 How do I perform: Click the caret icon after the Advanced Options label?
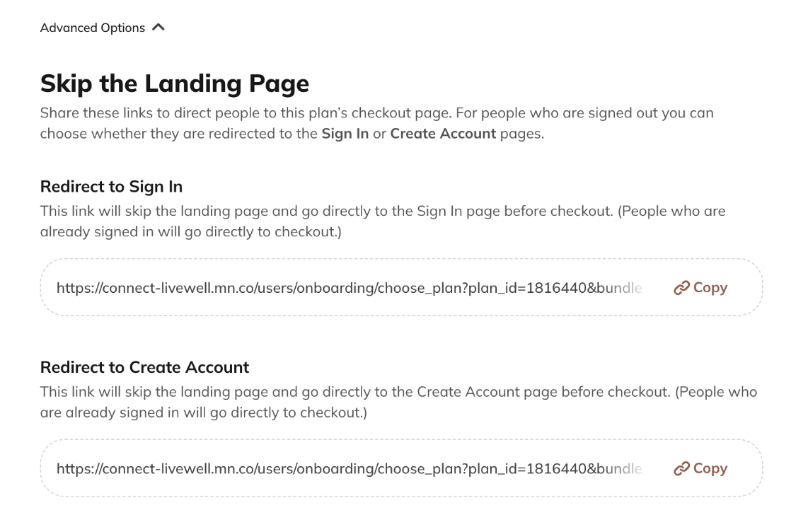[x=158, y=27]
